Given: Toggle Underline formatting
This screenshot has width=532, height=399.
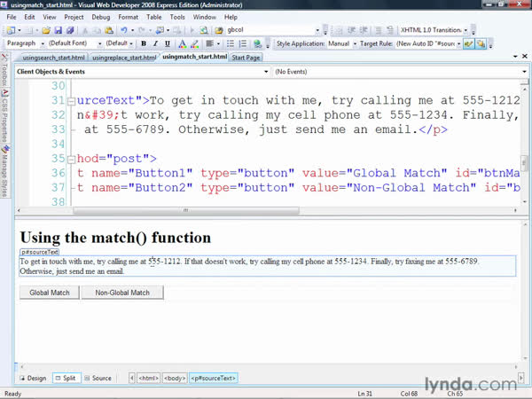Looking at the screenshot, I should click(167, 43).
